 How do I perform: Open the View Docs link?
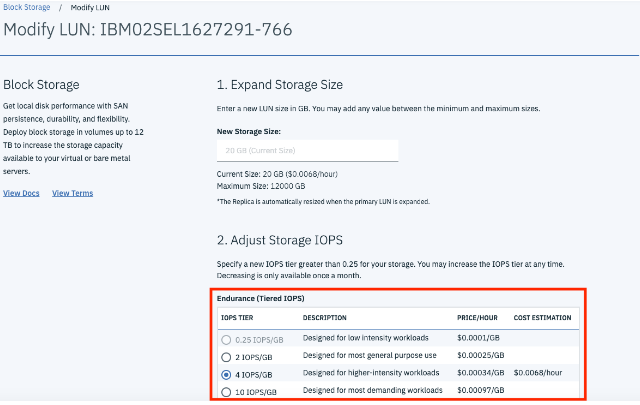coord(21,193)
